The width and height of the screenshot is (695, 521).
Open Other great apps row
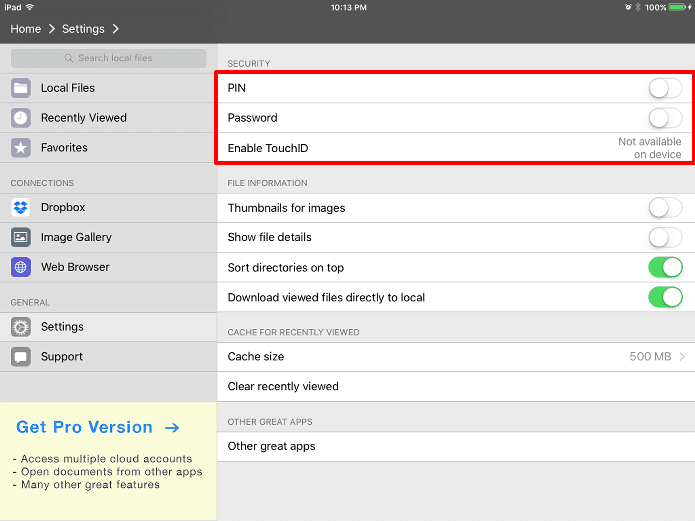[x=456, y=446]
